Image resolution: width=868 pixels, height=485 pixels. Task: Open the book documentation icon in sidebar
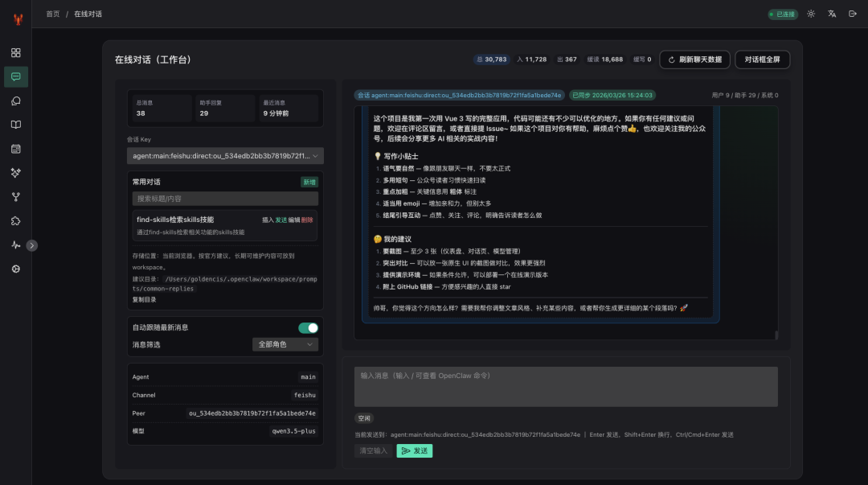click(x=16, y=124)
